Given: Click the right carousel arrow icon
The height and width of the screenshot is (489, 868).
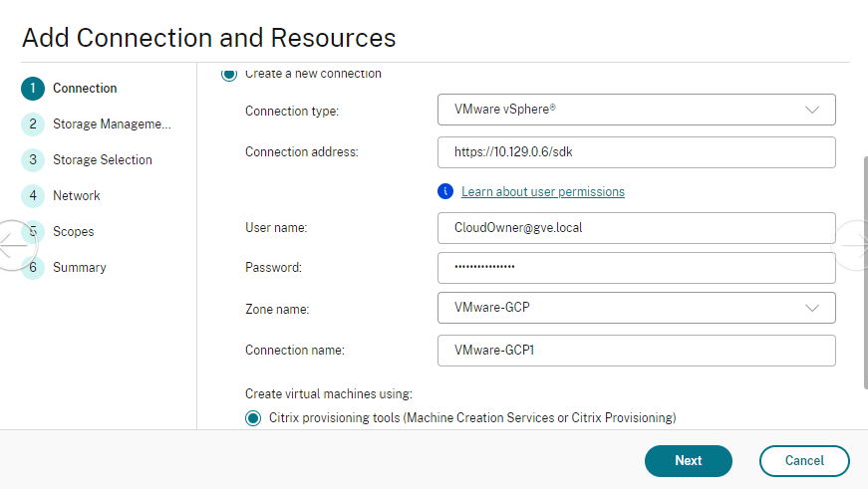Looking at the screenshot, I should click(855, 244).
